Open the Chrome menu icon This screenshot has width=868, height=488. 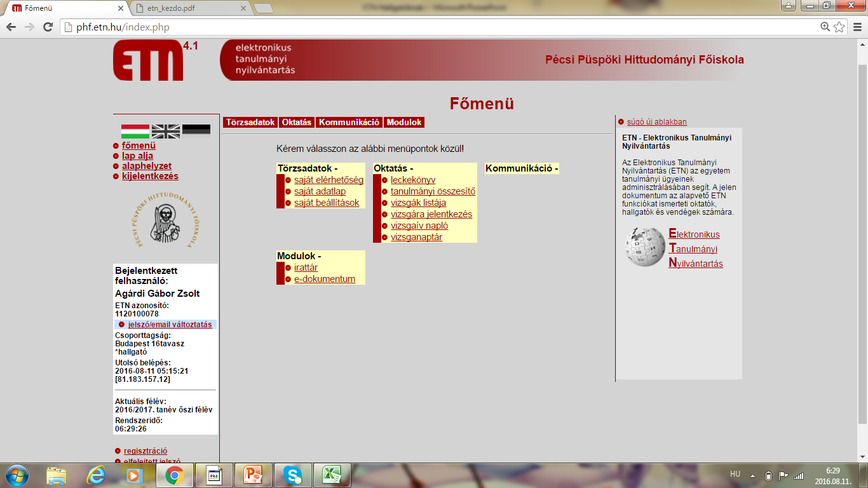[x=856, y=27]
